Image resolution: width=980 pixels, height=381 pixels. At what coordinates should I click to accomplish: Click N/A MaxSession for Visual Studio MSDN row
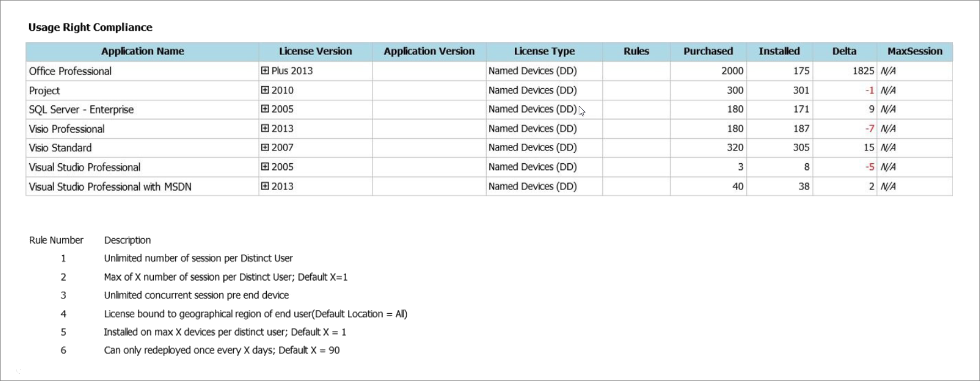coord(888,186)
